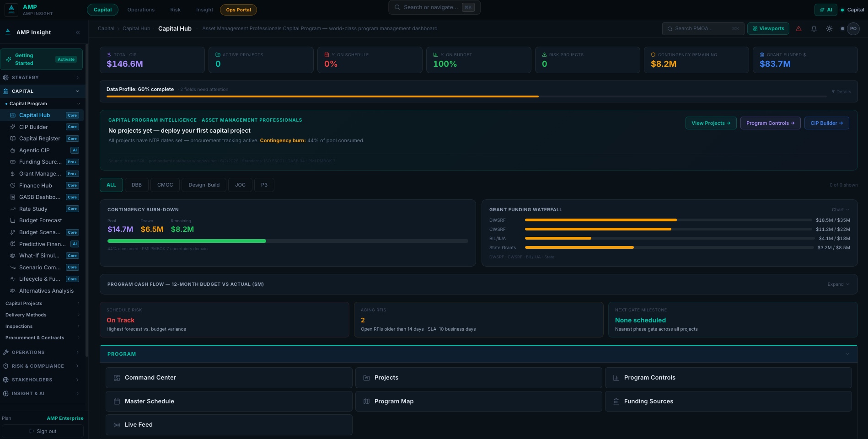868x439 pixels.
Task: Click the Capital Hub sidebar icon
Action: coord(13,115)
